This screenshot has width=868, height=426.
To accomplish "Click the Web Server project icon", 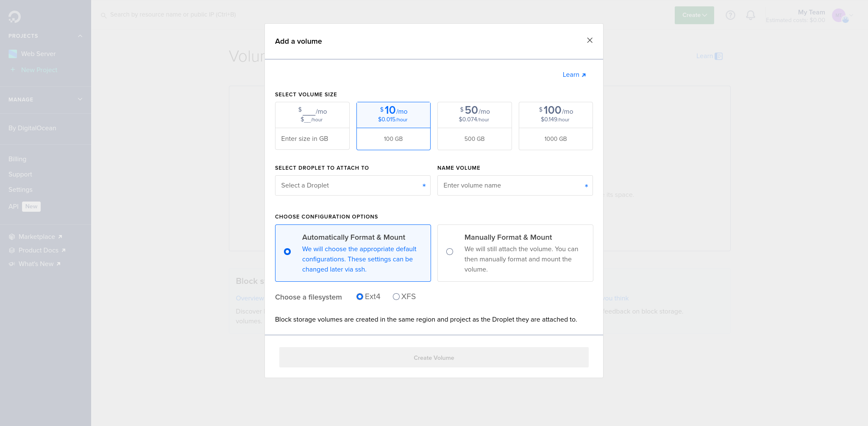I will click(x=12, y=53).
